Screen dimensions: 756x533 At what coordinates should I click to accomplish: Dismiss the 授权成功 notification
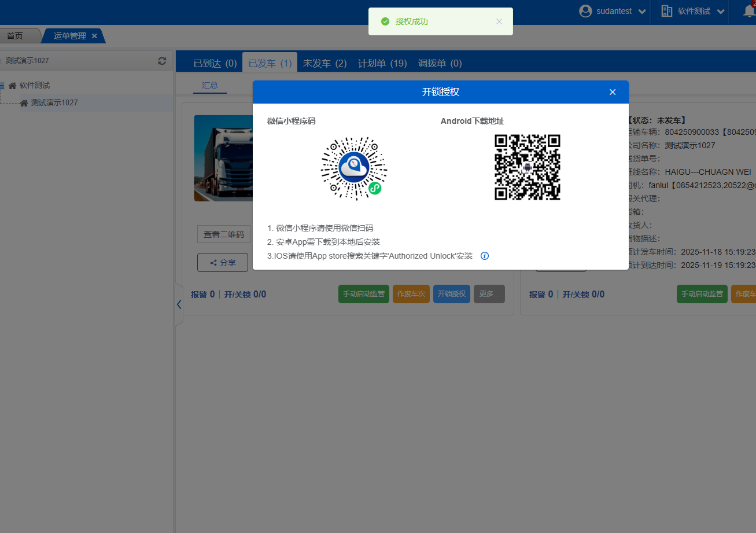499,21
